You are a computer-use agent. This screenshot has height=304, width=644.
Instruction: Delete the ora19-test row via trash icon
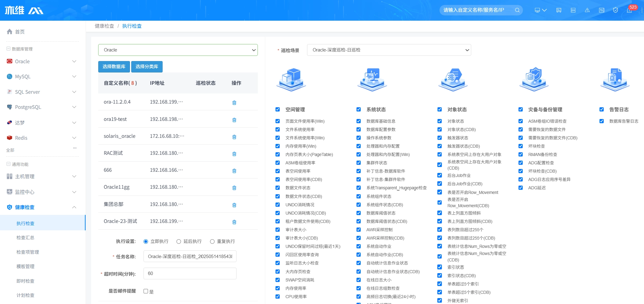click(x=234, y=120)
